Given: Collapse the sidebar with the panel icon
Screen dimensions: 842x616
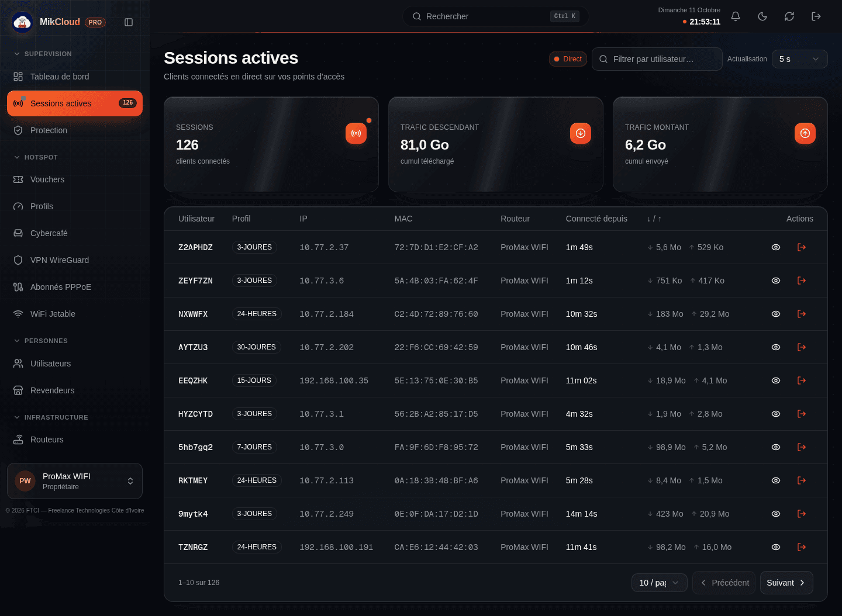Looking at the screenshot, I should 129,22.
